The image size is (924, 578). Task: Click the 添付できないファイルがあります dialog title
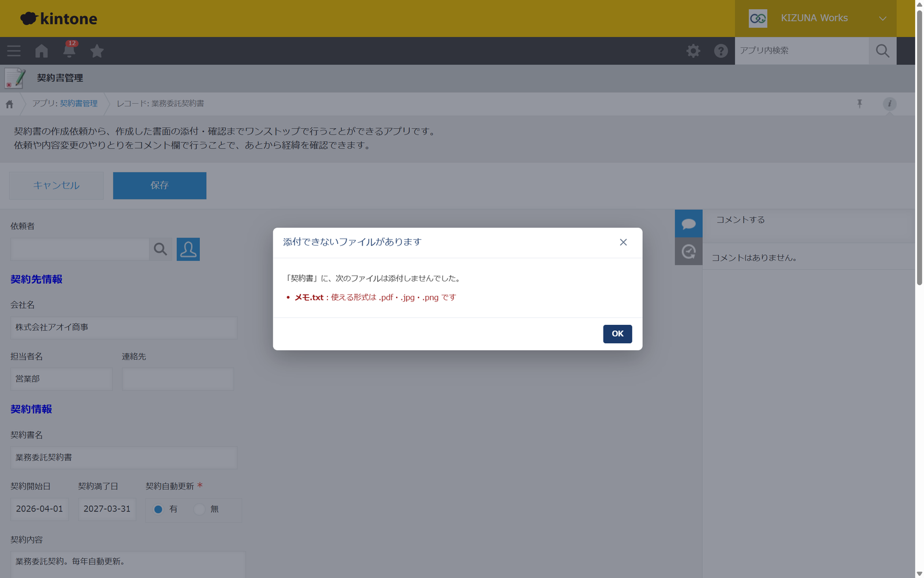click(352, 242)
